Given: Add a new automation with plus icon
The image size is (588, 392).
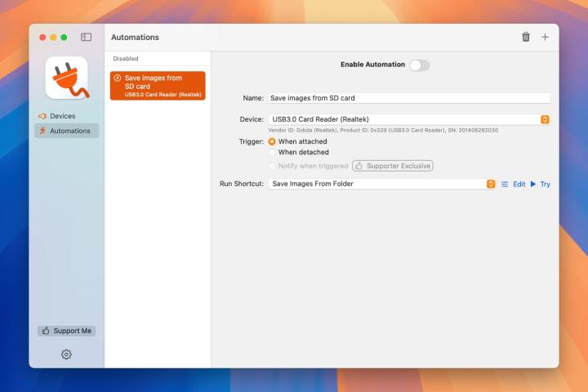Looking at the screenshot, I should click(545, 37).
